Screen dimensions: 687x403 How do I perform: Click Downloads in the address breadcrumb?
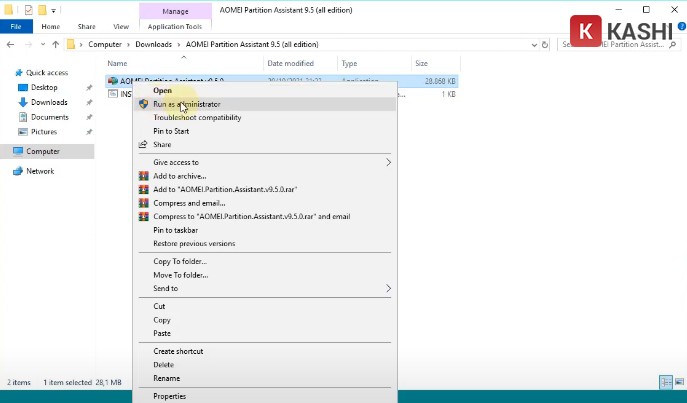[x=153, y=44]
